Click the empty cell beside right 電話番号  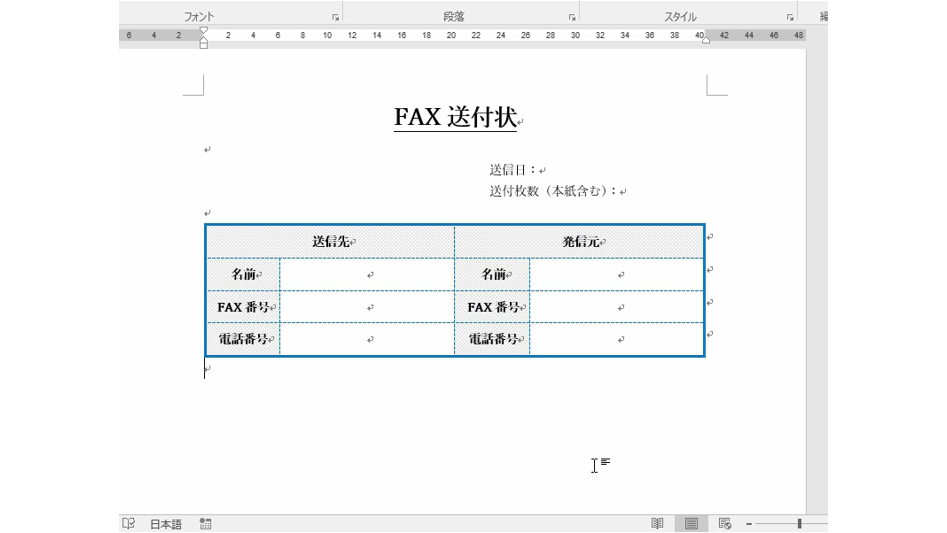[x=617, y=339]
